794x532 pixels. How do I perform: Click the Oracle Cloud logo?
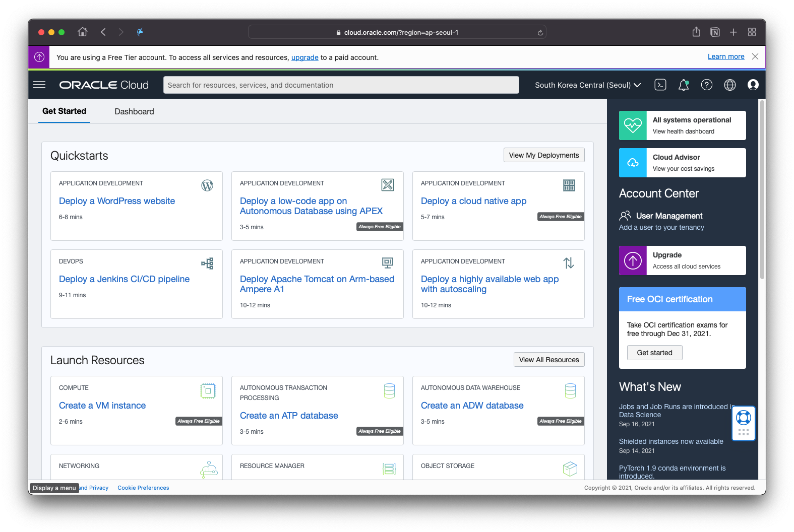pos(104,85)
